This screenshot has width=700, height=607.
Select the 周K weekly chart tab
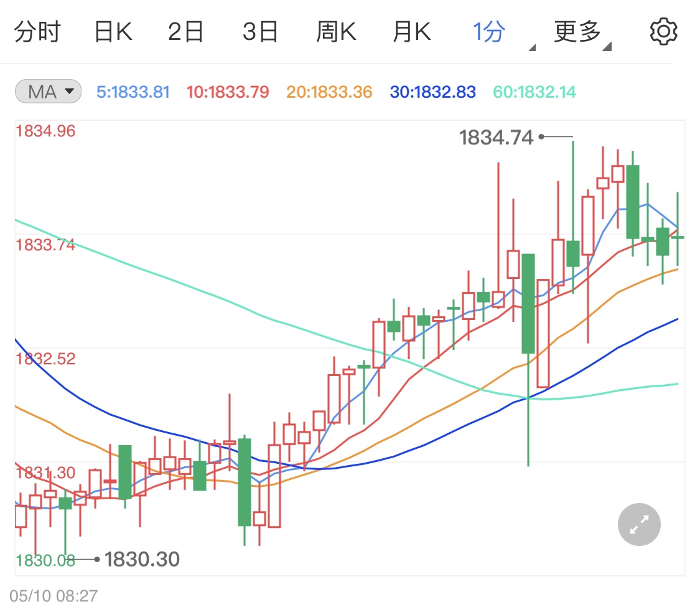coord(336,32)
